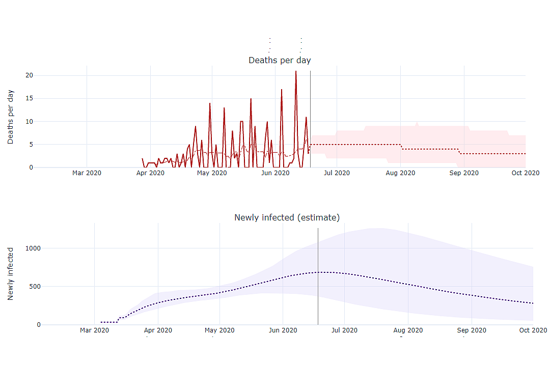Click the 'Newly infected (estimate)' chart title

point(287,218)
